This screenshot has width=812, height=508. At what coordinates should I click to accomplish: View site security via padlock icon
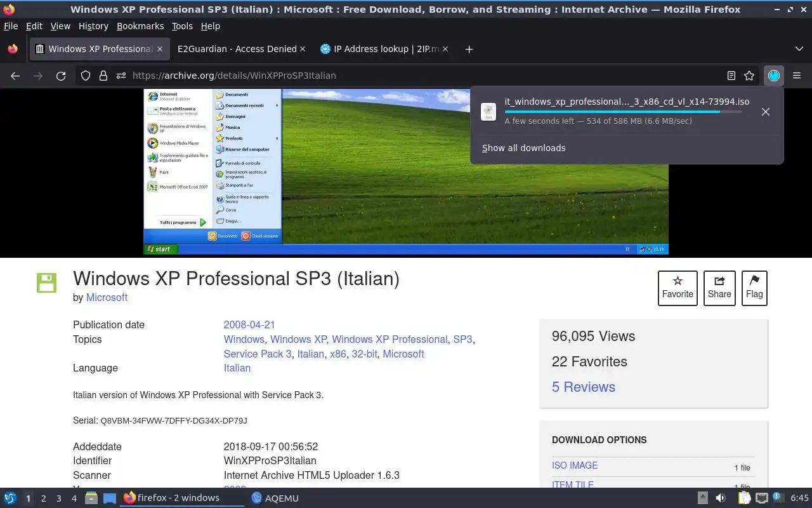pyautogui.click(x=103, y=76)
